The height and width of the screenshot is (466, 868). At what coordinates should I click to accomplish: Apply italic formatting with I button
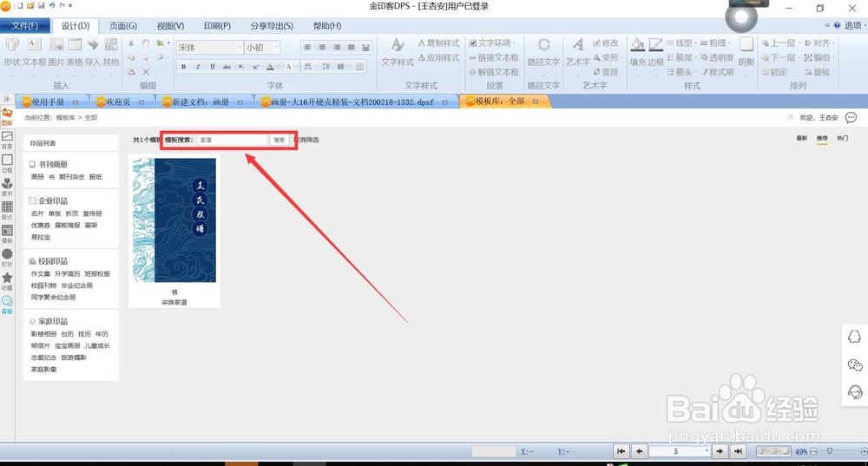pyautogui.click(x=198, y=67)
